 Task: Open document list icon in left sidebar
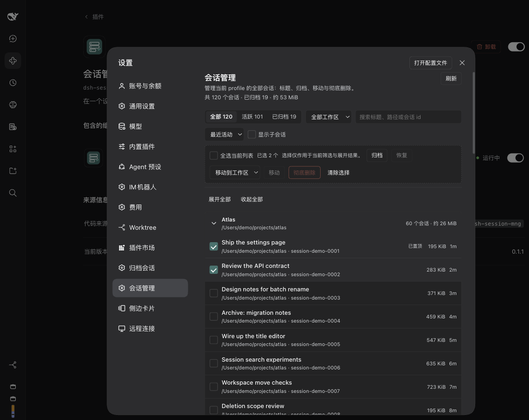[13, 127]
